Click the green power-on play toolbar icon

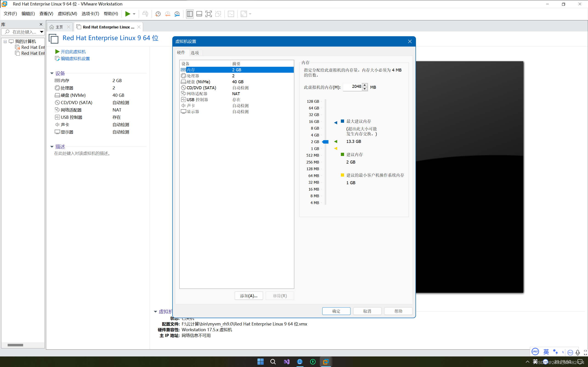click(x=127, y=14)
